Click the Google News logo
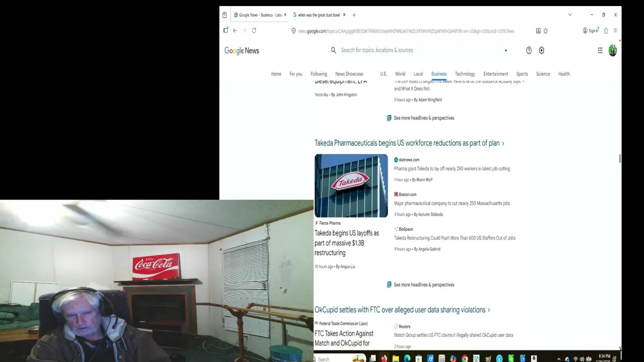 point(242,51)
